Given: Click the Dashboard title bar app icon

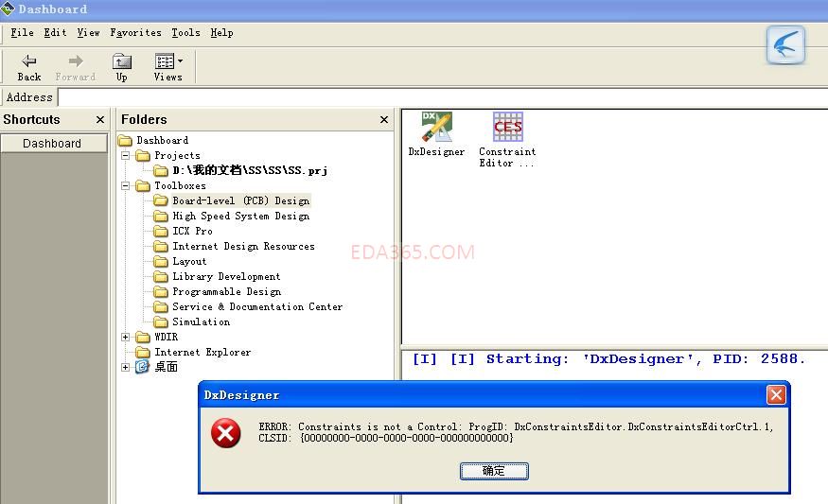Looking at the screenshot, I should [8, 9].
